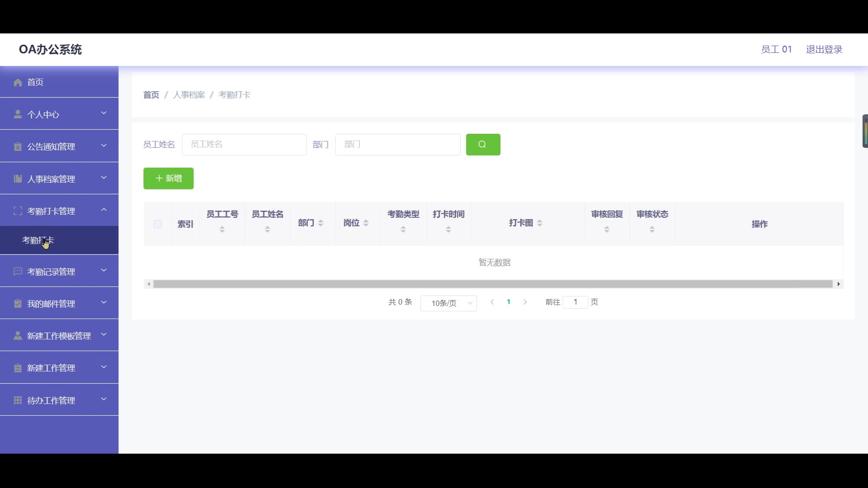868x488 pixels.
Task: Click the horizontal table scrollbar track
Action: click(493, 284)
